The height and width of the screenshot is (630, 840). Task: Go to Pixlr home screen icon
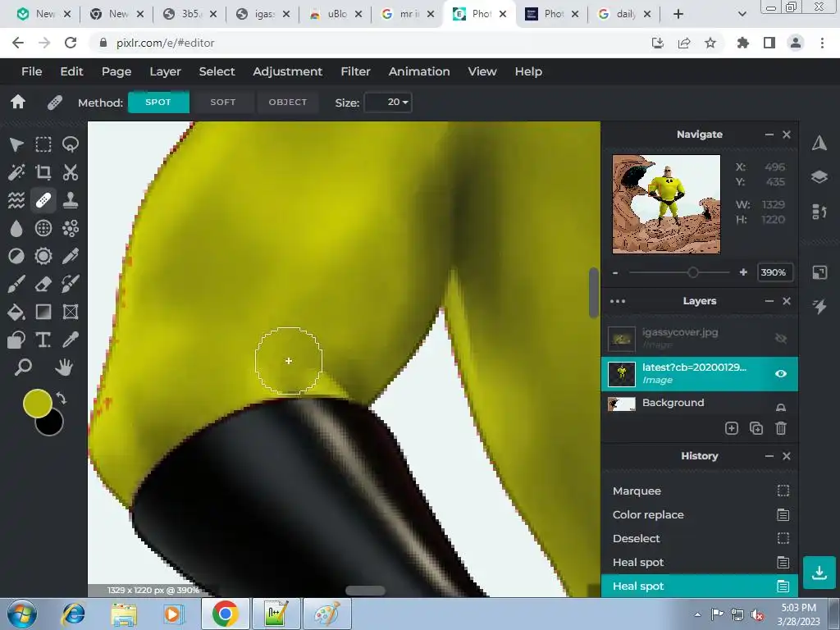tap(18, 102)
